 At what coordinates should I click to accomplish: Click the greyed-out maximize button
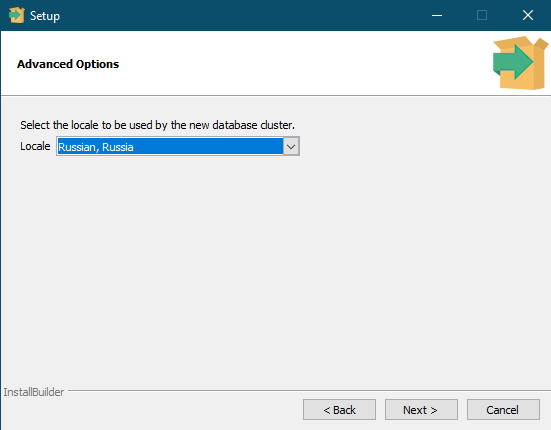click(482, 15)
